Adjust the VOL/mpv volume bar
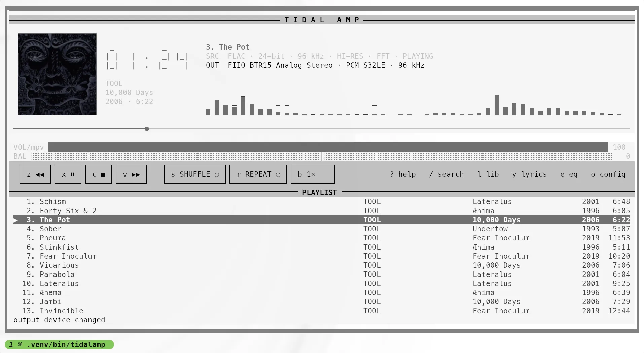644x353 pixels. [328, 147]
